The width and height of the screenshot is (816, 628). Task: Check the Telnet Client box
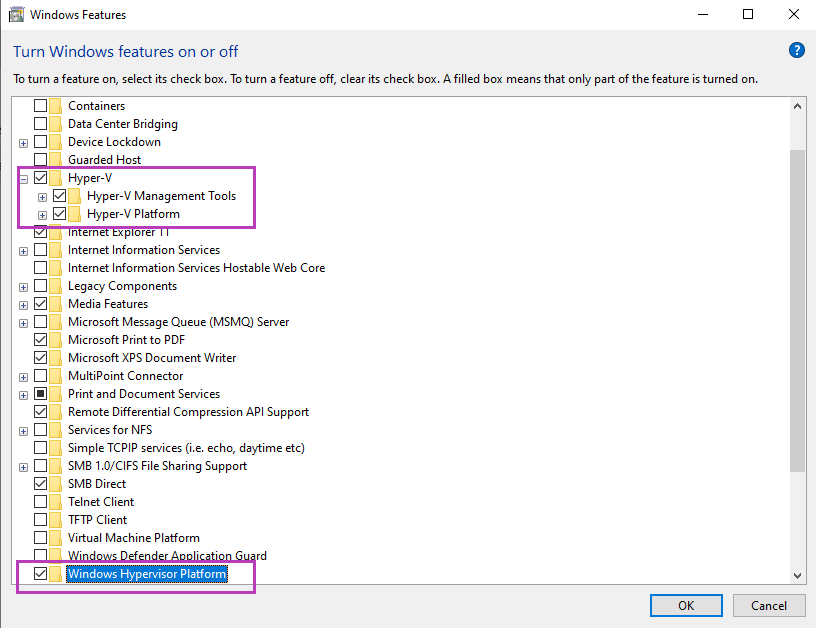(x=40, y=502)
